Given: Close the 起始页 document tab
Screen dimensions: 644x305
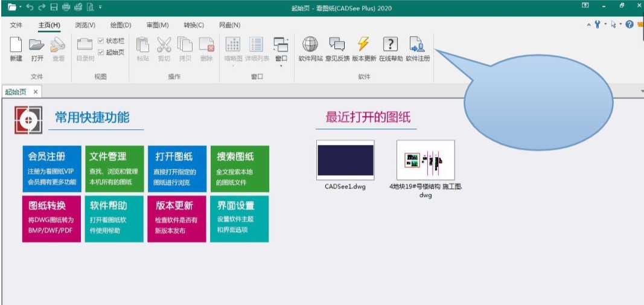Looking at the screenshot, I should (36, 92).
